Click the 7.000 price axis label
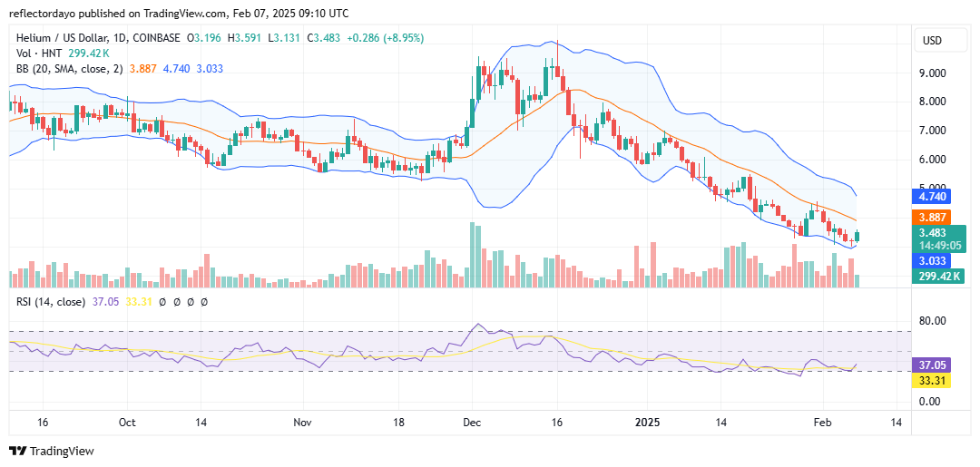The height and width of the screenshot is (467, 980). [931, 131]
